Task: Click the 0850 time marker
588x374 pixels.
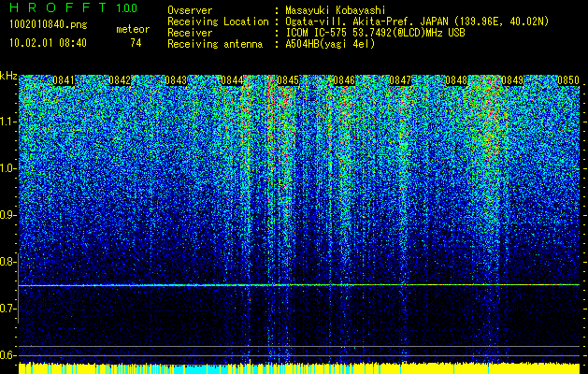Action: pos(568,80)
